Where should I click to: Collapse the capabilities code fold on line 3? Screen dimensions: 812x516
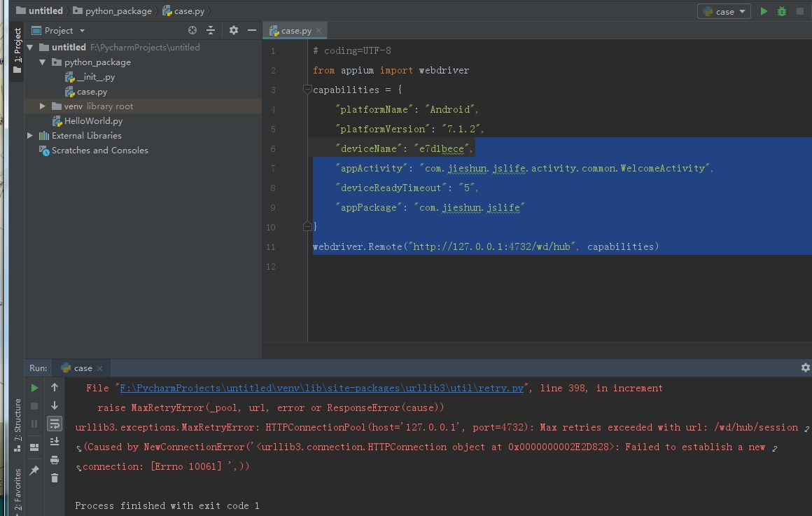pos(307,90)
